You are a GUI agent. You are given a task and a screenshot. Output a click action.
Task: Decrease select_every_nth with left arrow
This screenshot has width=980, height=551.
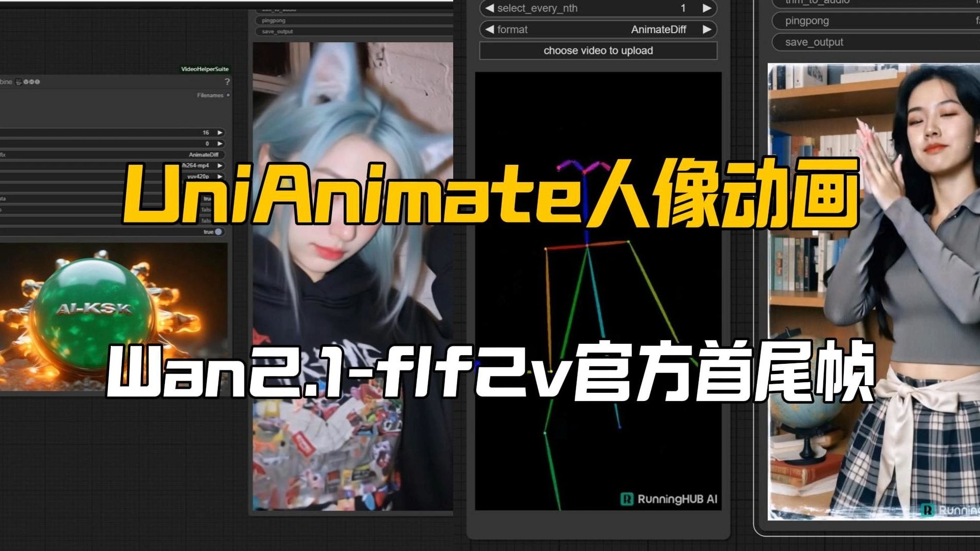click(489, 8)
